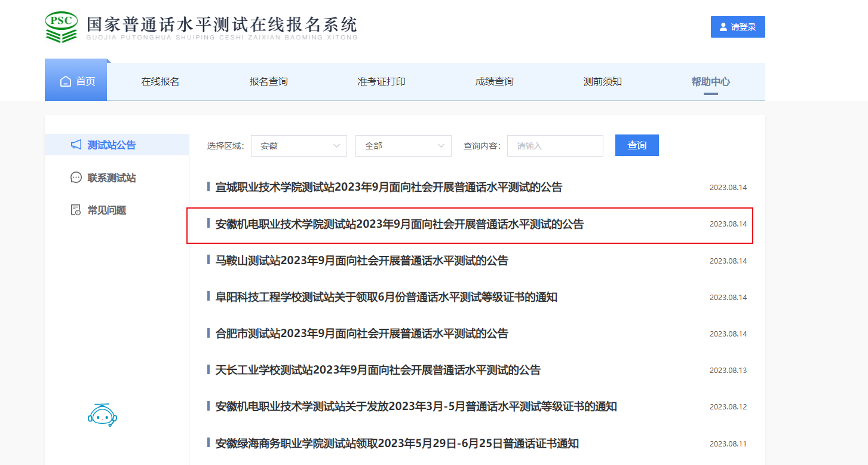868x465 pixels.
Task: Open 安徽机电职业技术学院测试站 9月 announcement
Action: [400, 224]
